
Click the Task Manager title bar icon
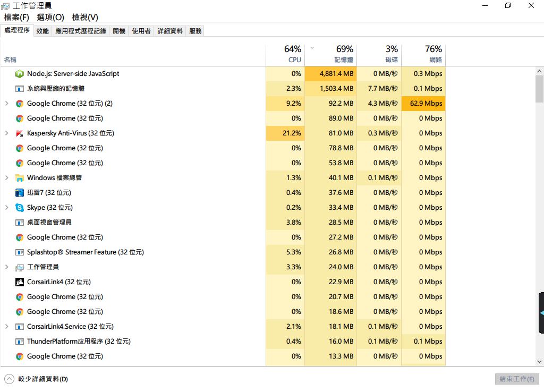(5, 6)
